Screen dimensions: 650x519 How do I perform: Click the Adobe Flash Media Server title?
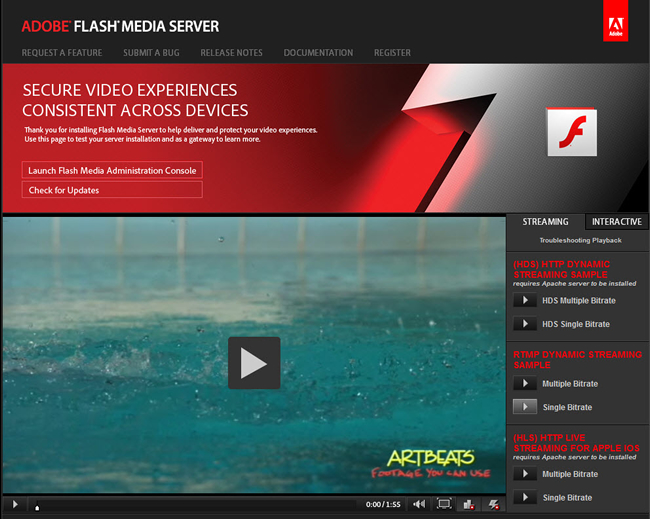tap(120, 27)
